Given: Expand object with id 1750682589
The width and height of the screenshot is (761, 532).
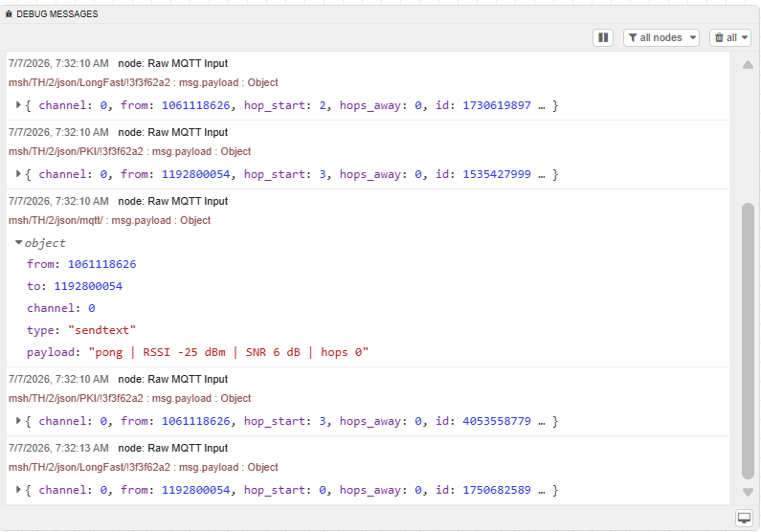Looking at the screenshot, I should [18, 489].
